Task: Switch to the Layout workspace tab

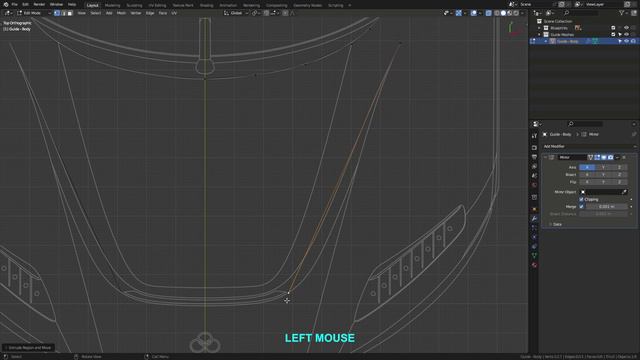Action: coord(93,5)
